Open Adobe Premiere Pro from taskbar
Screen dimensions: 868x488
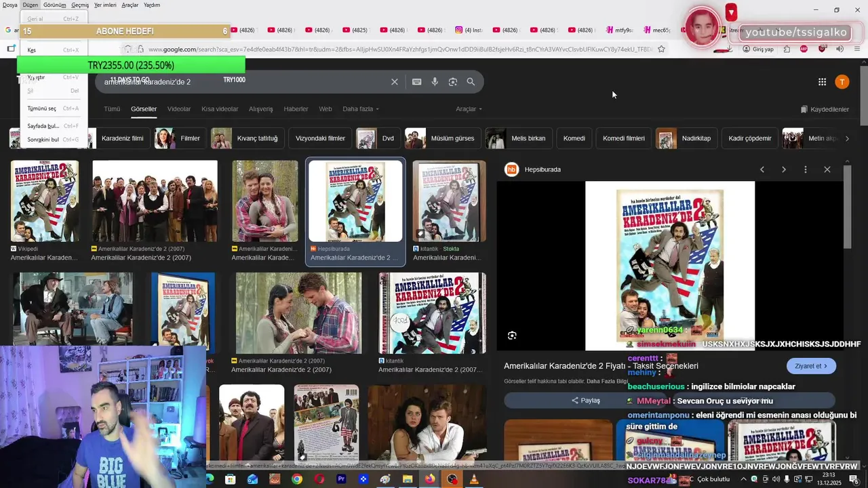[341, 479]
